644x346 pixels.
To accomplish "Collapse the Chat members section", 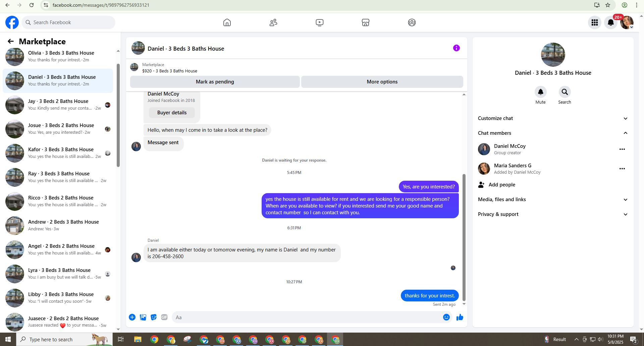I will [x=553, y=133].
